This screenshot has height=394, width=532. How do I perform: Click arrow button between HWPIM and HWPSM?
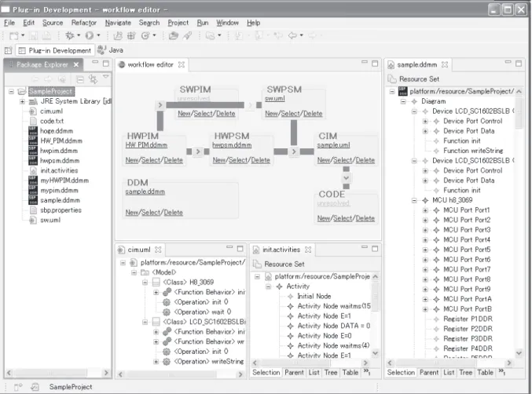click(198, 151)
